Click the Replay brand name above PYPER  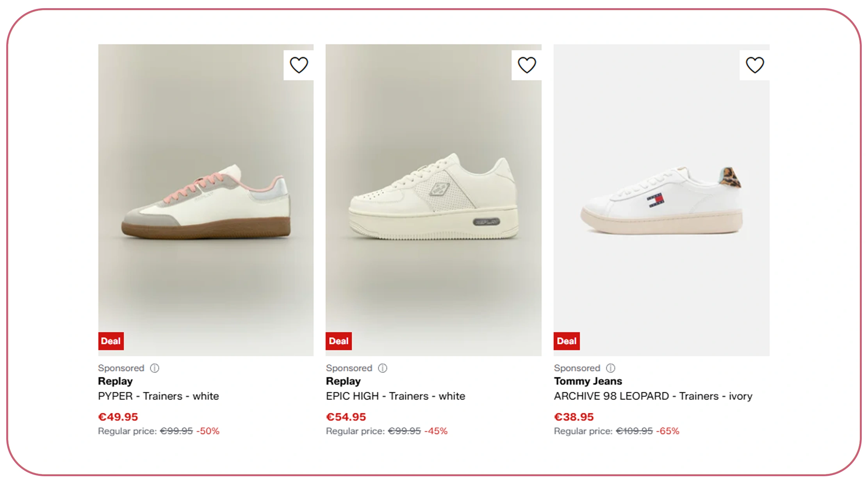coord(115,381)
